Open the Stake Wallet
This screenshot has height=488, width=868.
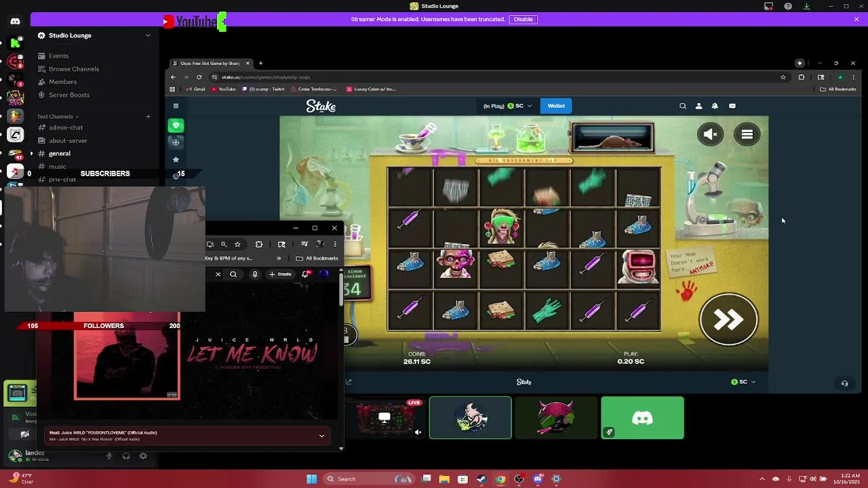tap(556, 106)
